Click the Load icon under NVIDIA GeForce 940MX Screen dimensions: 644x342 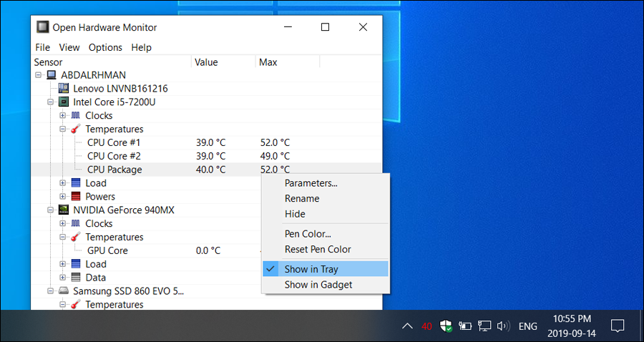coord(76,264)
